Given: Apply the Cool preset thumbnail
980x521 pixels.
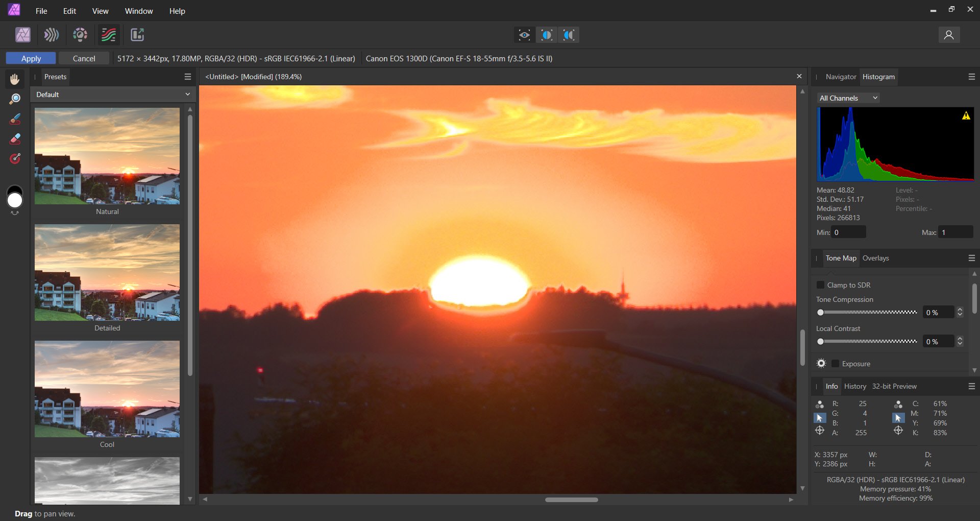Looking at the screenshot, I should coord(107,389).
